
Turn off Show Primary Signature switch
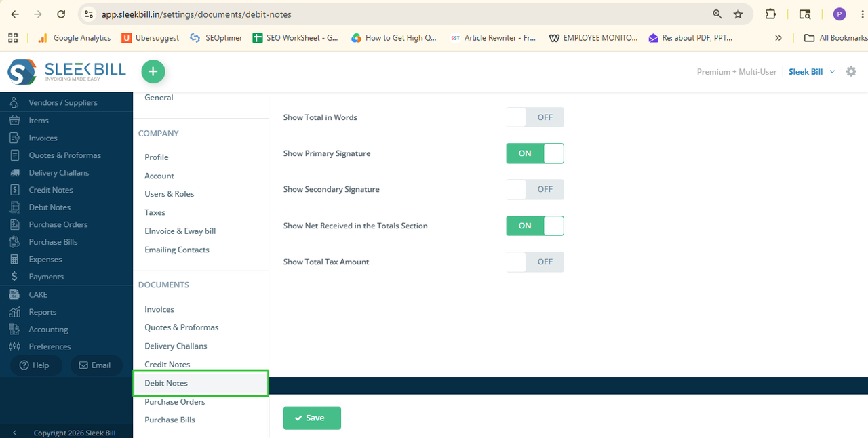click(x=535, y=153)
